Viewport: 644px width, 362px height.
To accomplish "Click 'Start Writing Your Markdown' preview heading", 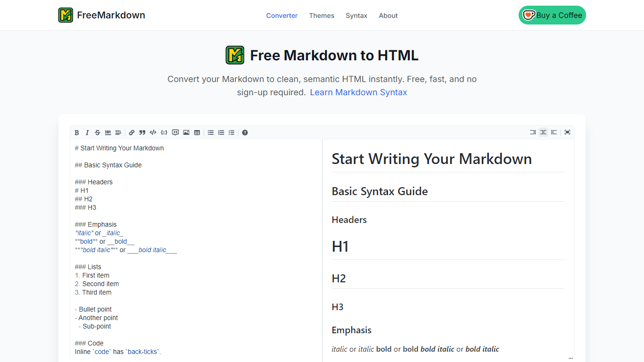I will tap(432, 159).
